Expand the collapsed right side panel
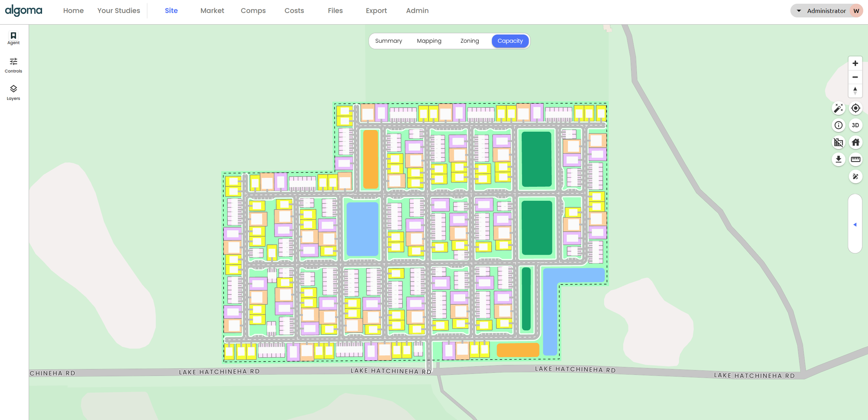Image resolution: width=868 pixels, height=420 pixels. click(854, 224)
